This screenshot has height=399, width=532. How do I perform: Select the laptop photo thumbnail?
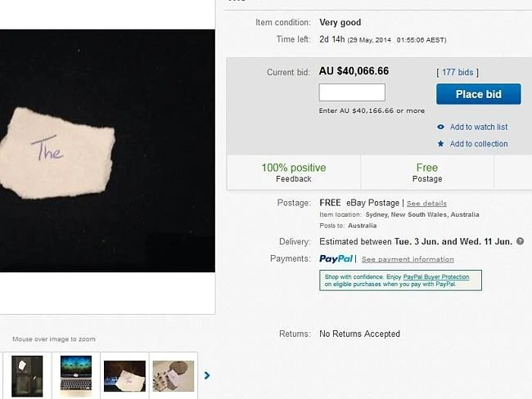point(76,375)
